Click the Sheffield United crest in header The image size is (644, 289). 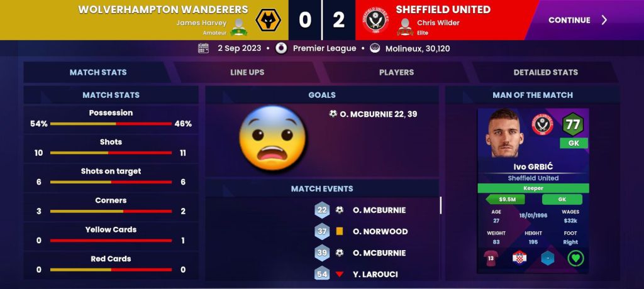click(x=375, y=20)
